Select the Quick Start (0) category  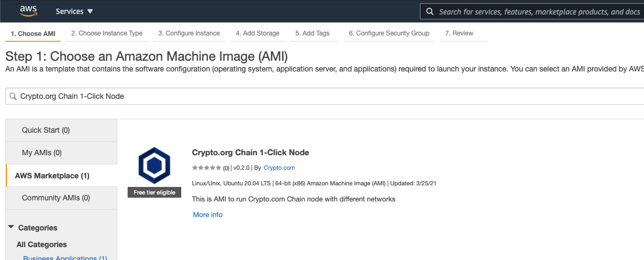coord(61,130)
